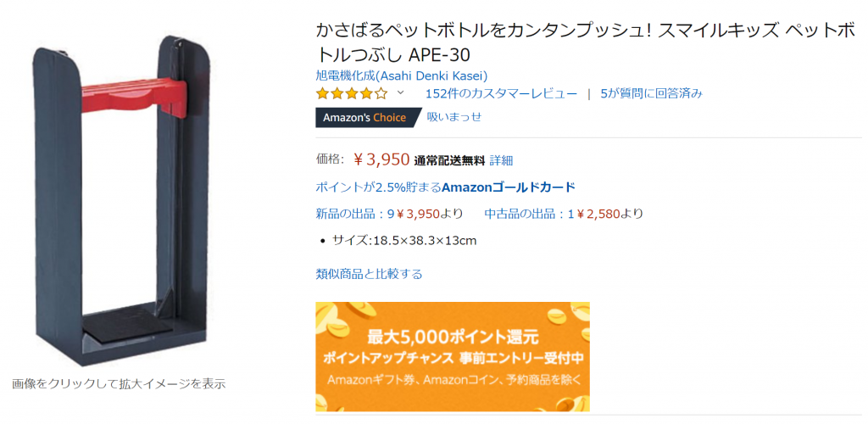View 中古品の出品 used offers from ¥2,580
Viewport: 868px width, 424px height.
tap(563, 214)
